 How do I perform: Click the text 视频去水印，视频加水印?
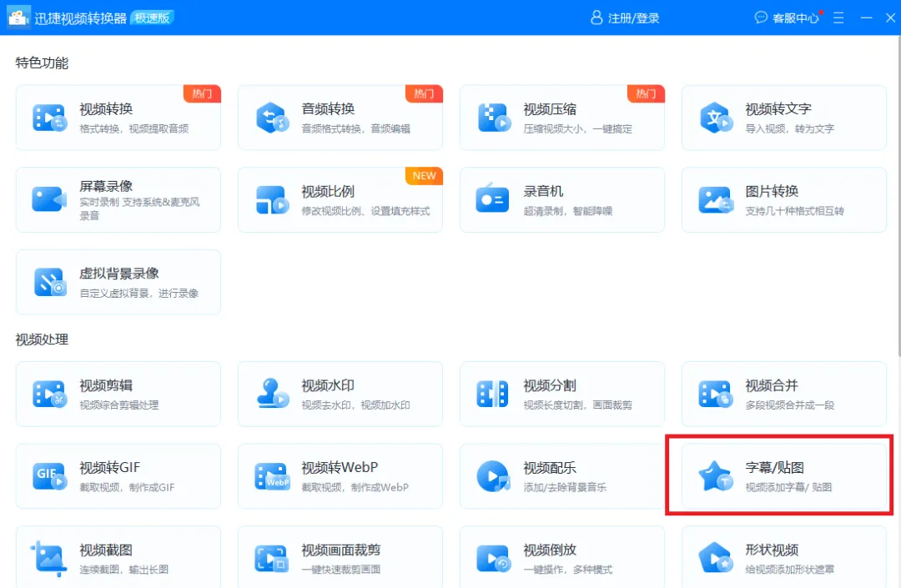tap(355, 405)
